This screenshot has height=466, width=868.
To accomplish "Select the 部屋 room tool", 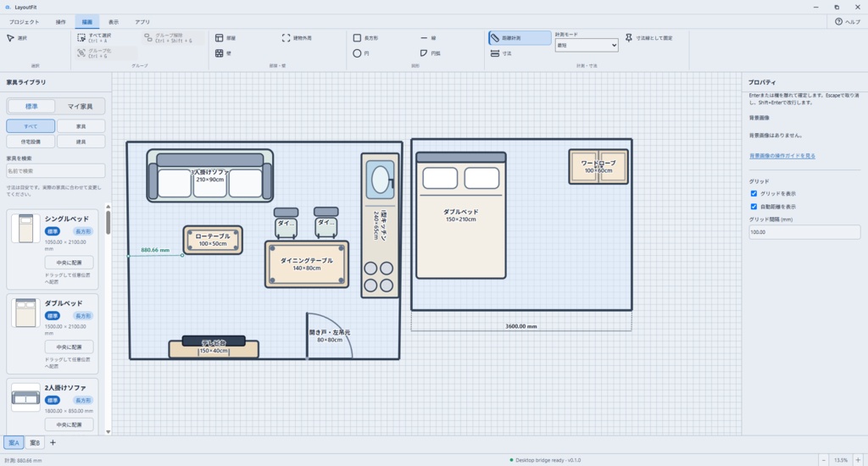I will (225, 38).
